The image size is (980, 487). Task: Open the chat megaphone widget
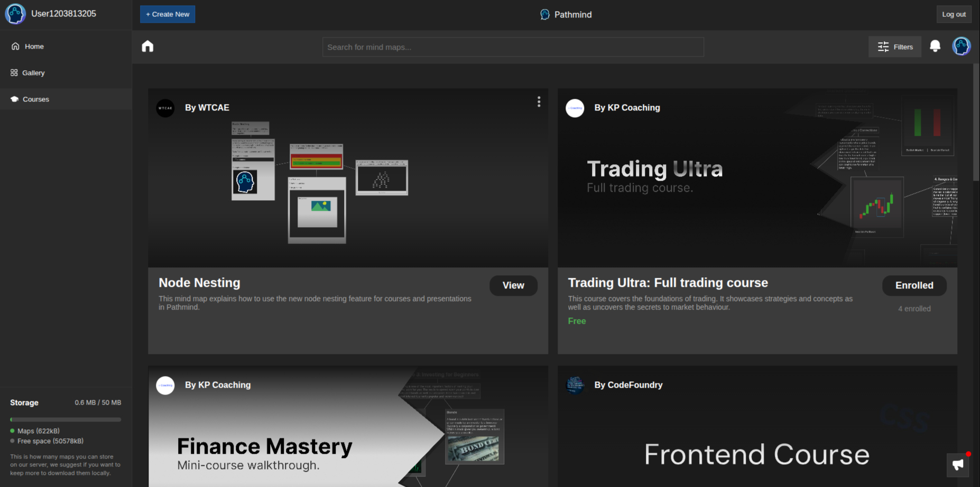tap(957, 465)
